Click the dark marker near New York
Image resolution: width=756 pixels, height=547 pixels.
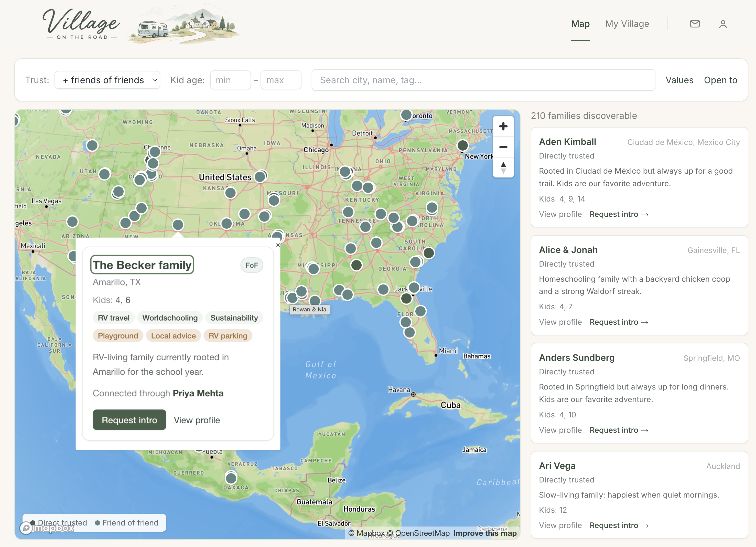click(x=462, y=145)
